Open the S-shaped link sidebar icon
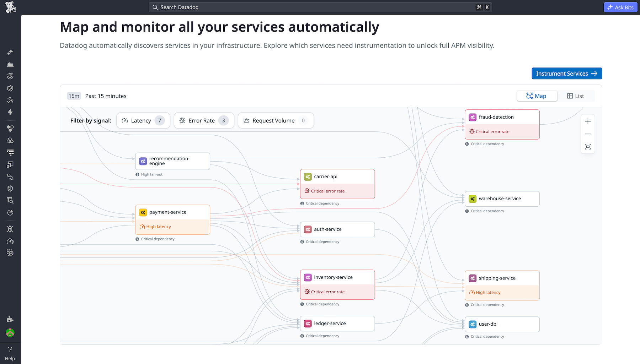The image size is (640, 364). (10, 176)
